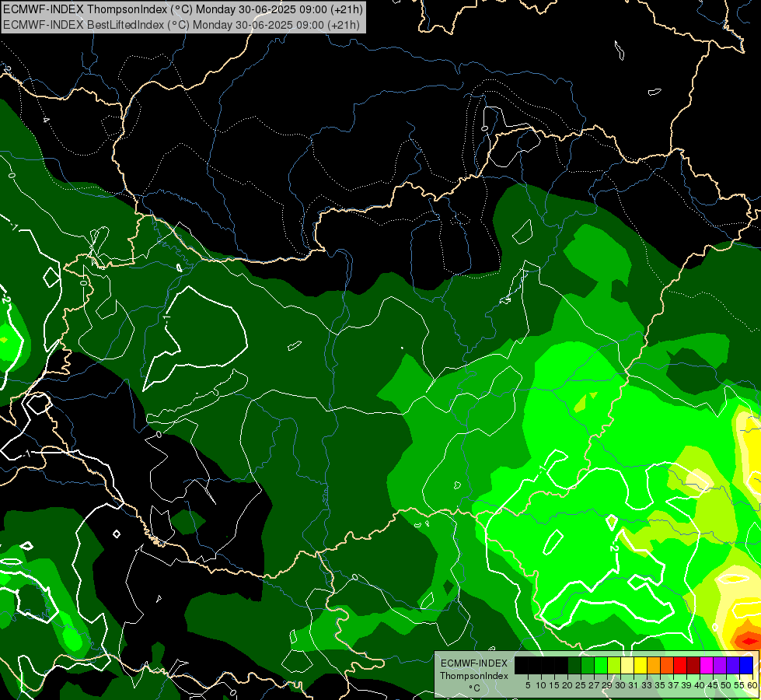Viewport: 761px width, 700px height.
Task: Select the red 37–39 legend swatch
Action: point(680,665)
